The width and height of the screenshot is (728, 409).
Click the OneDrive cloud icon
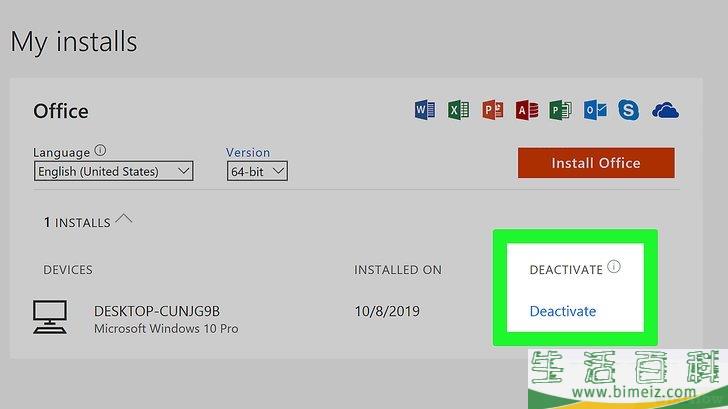coord(665,110)
